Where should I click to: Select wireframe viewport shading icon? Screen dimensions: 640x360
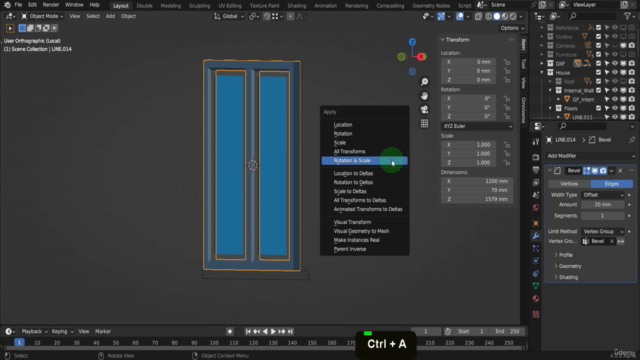[489, 16]
